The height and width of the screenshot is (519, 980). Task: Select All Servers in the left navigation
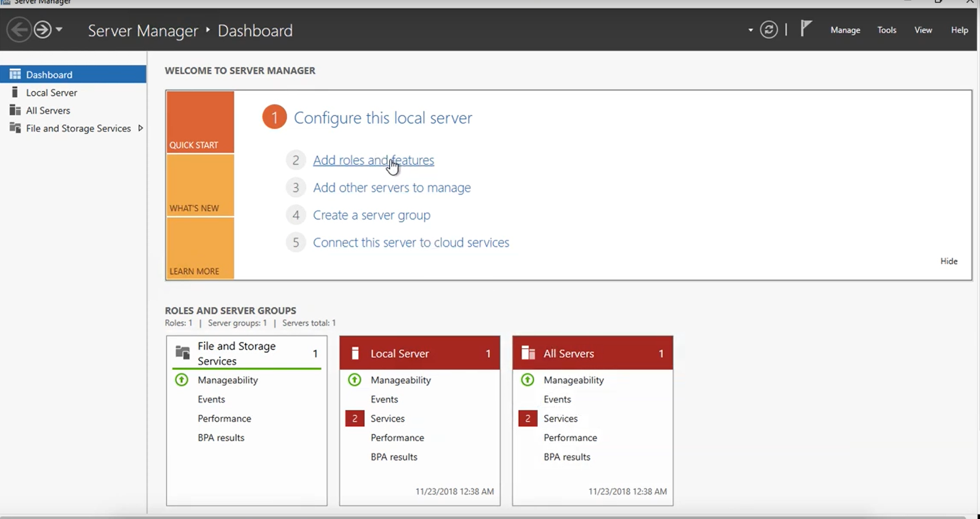73,110
